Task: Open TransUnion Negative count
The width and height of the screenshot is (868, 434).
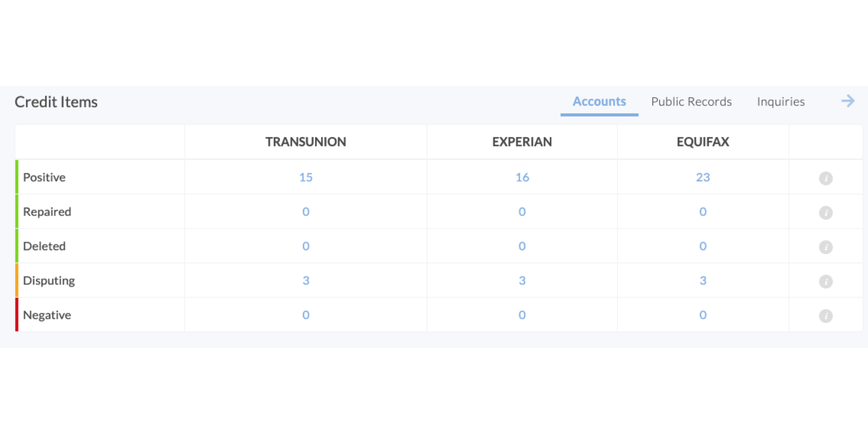Action: (306, 315)
